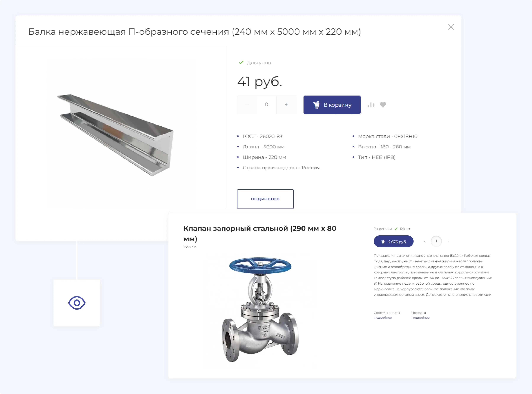Add the beam to favorites with heart icon
This screenshot has height=394, width=532.
point(383,105)
